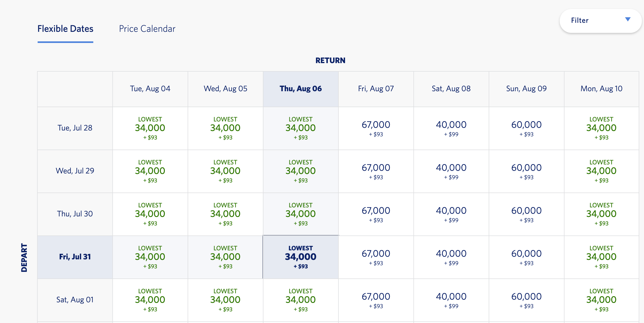Select 60,000 fare on Sat Aug 01 row
Screen dimensions: 644x323
tap(526, 300)
